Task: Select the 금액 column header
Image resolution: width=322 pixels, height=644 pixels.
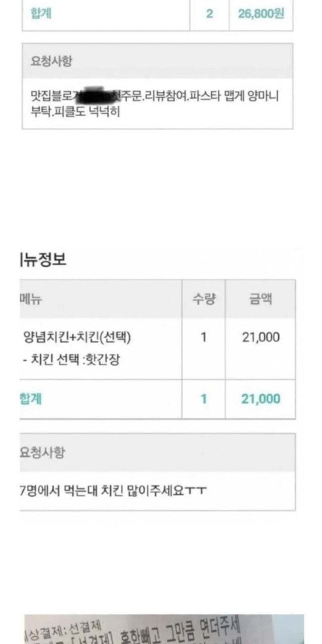Action: coord(261,299)
